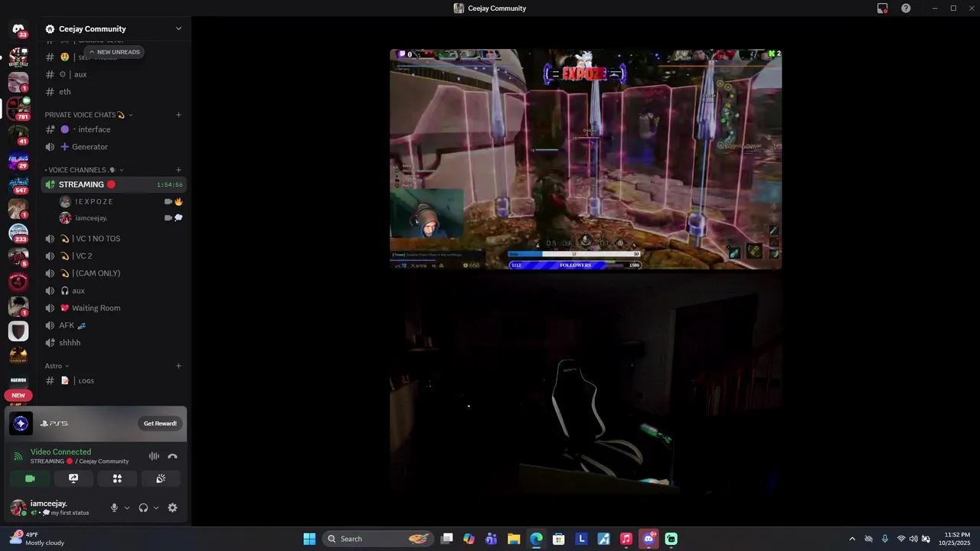Click Get Reward! button

tap(160, 423)
